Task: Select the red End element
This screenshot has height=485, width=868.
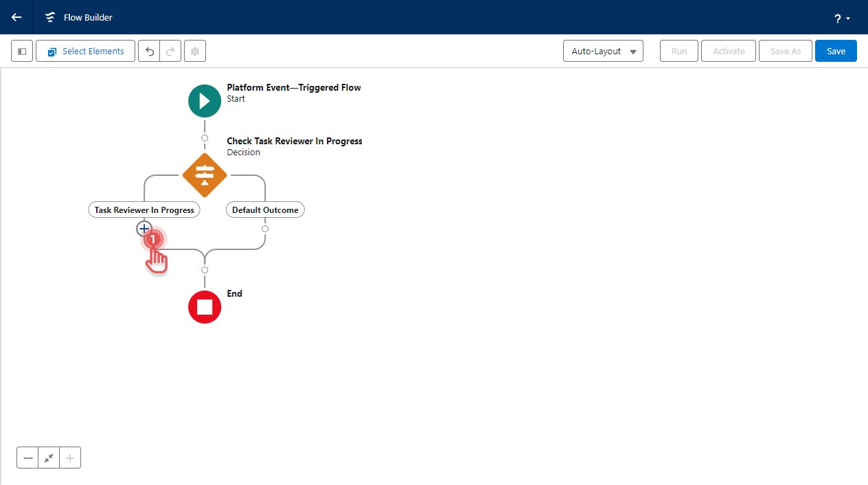Action: tap(204, 306)
